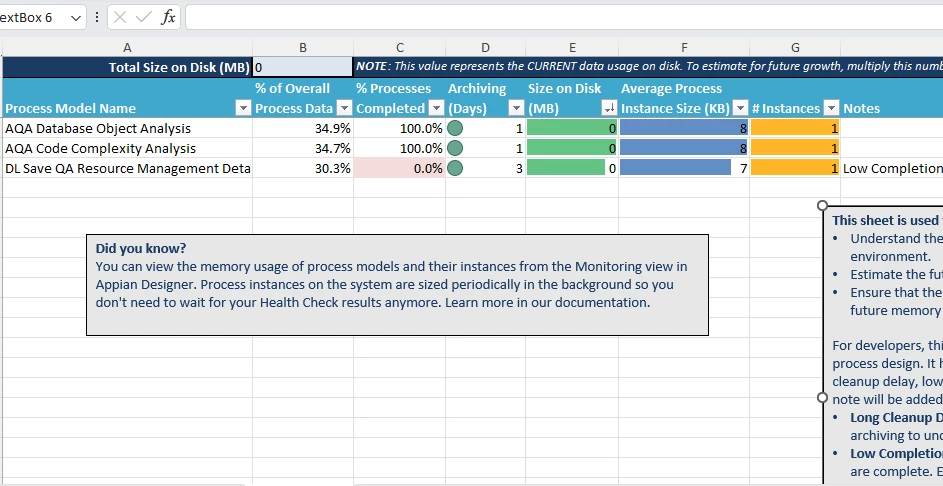The width and height of the screenshot is (943, 486).
Task: Select column F header
Action: point(684,48)
